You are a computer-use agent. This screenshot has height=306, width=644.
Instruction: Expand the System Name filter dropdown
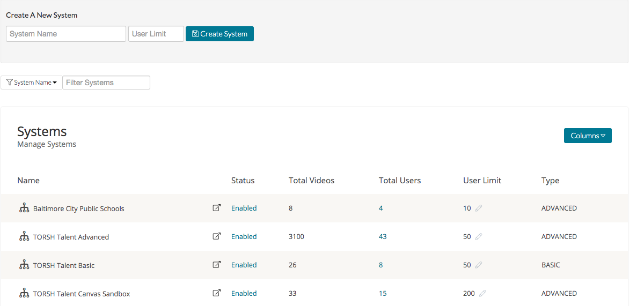tap(32, 83)
